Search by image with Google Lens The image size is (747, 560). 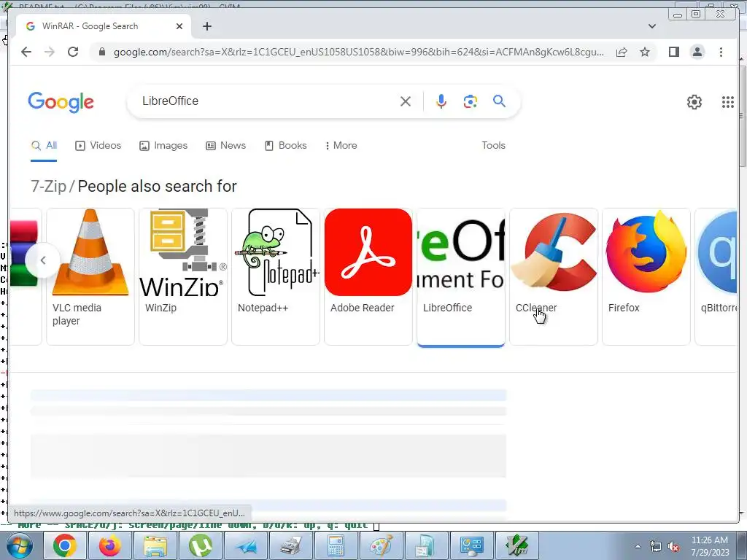pyautogui.click(x=471, y=101)
